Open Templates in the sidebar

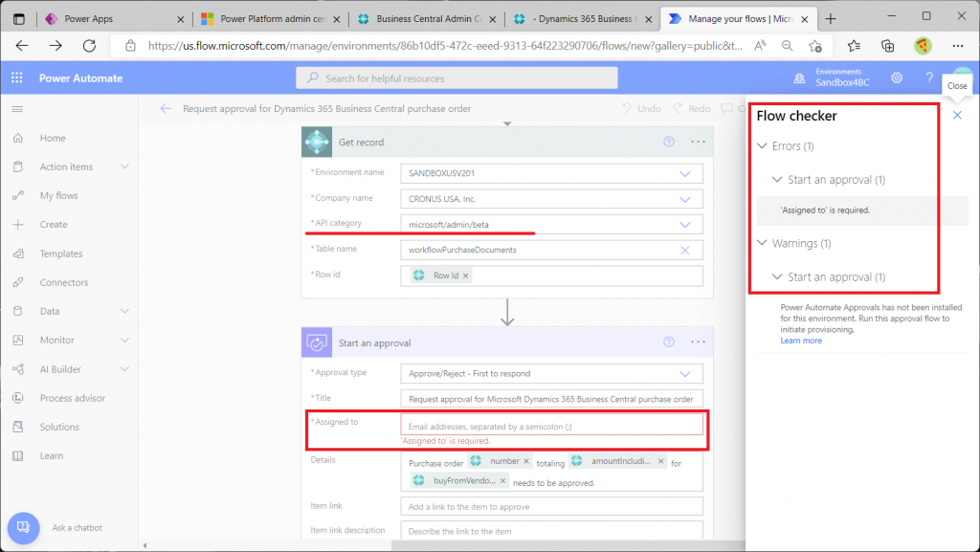(61, 254)
